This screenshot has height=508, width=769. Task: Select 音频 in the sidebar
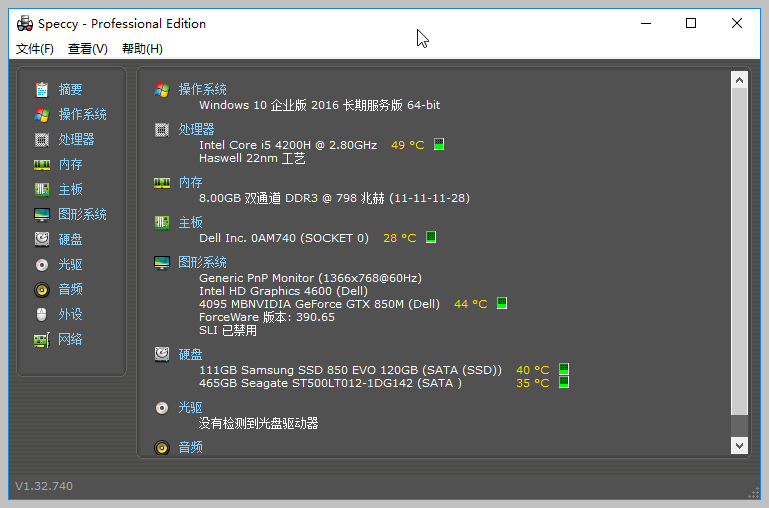click(x=70, y=289)
